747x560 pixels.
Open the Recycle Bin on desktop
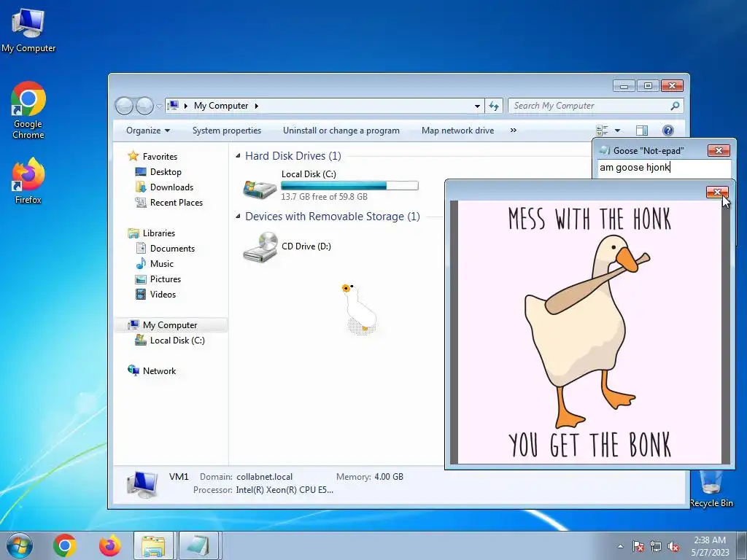pyautogui.click(x=711, y=489)
